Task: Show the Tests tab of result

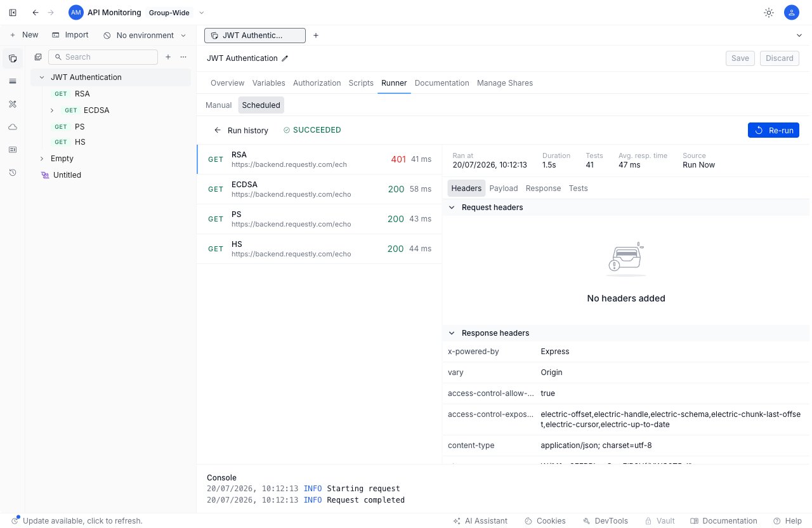Action: click(579, 188)
